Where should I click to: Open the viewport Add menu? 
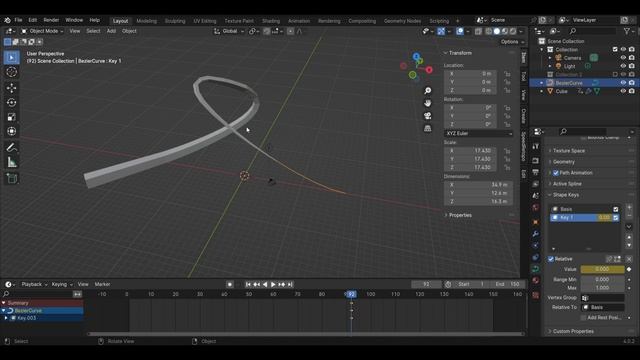click(111, 31)
